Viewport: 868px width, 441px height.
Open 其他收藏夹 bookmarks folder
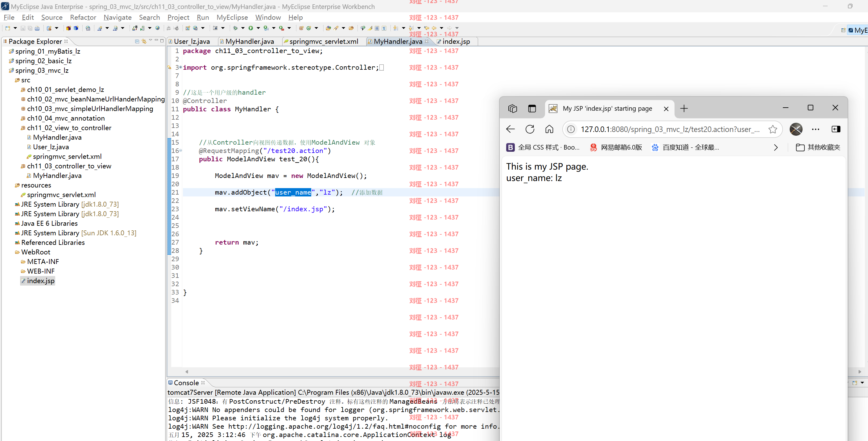click(818, 147)
